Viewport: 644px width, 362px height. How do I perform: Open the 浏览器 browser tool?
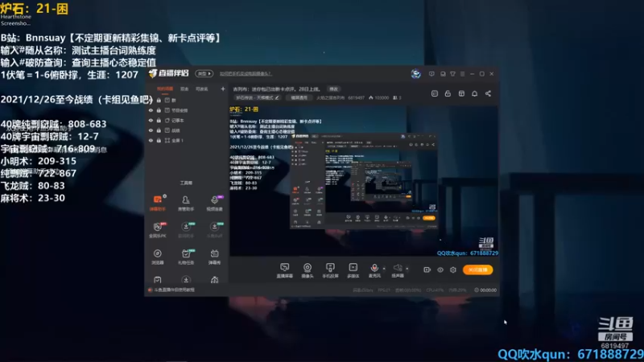pyautogui.click(x=157, y=257)
